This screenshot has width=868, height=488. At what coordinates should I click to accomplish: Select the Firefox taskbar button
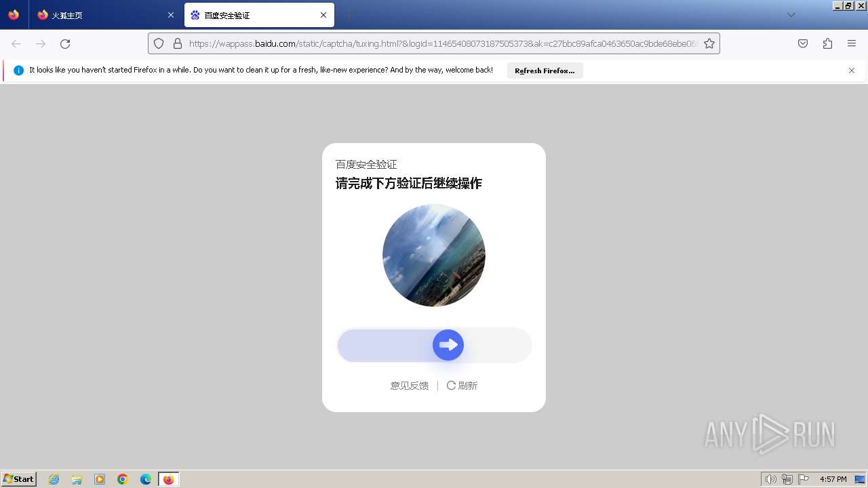pos(169,479)
